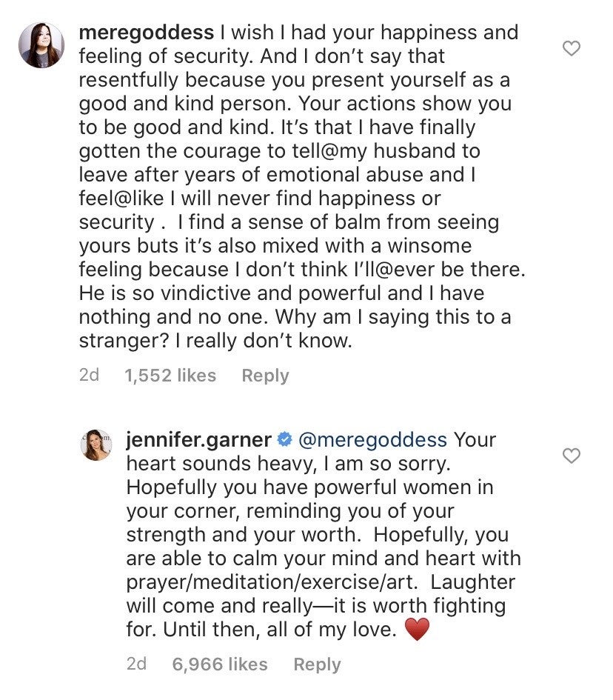Reply to the meregoddess comment
The width and height of the screenshot is (613, 700).
(x=265, y=376)
